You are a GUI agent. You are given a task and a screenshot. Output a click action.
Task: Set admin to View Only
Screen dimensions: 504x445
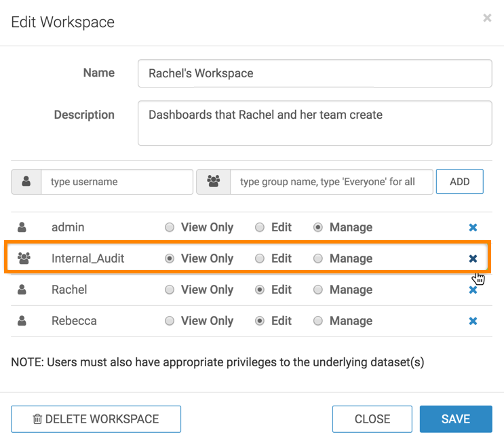click(170, 228)
